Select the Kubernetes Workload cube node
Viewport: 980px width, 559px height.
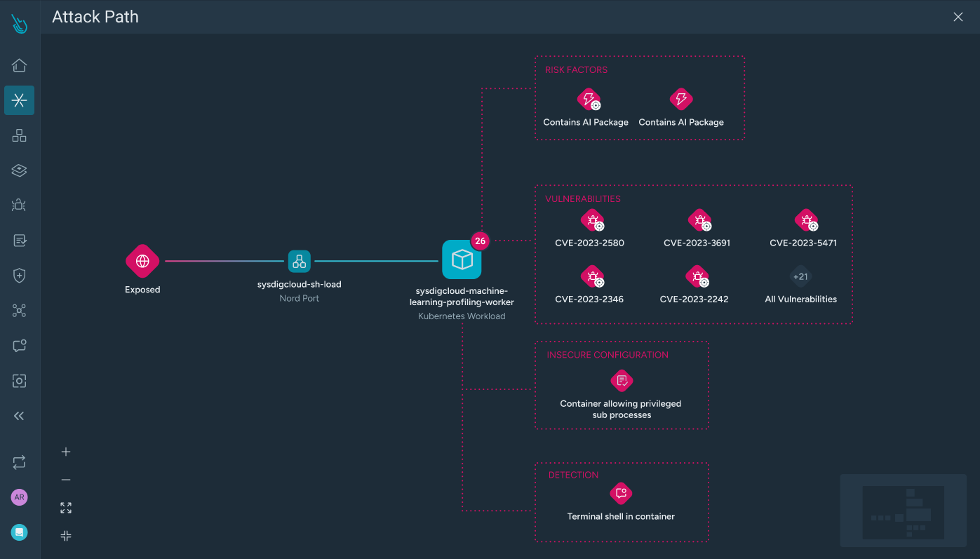point(462,260)
